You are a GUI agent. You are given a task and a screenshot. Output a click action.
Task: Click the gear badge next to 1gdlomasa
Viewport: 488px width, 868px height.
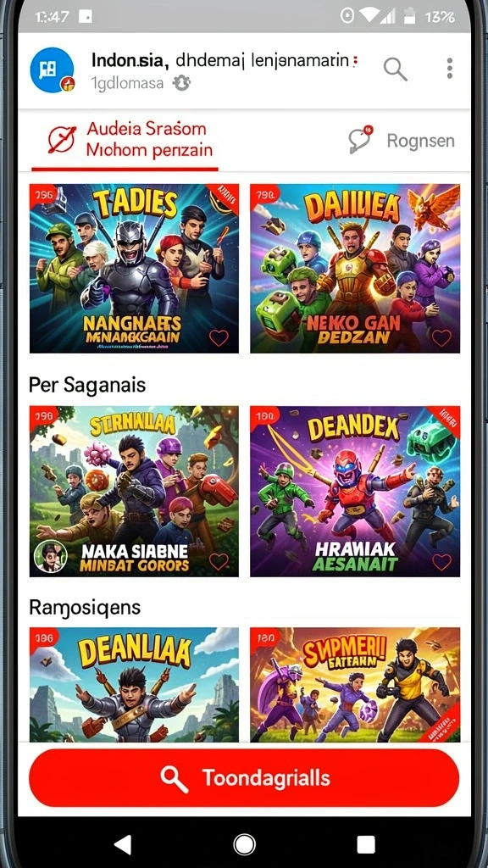(x=181, y=84)
